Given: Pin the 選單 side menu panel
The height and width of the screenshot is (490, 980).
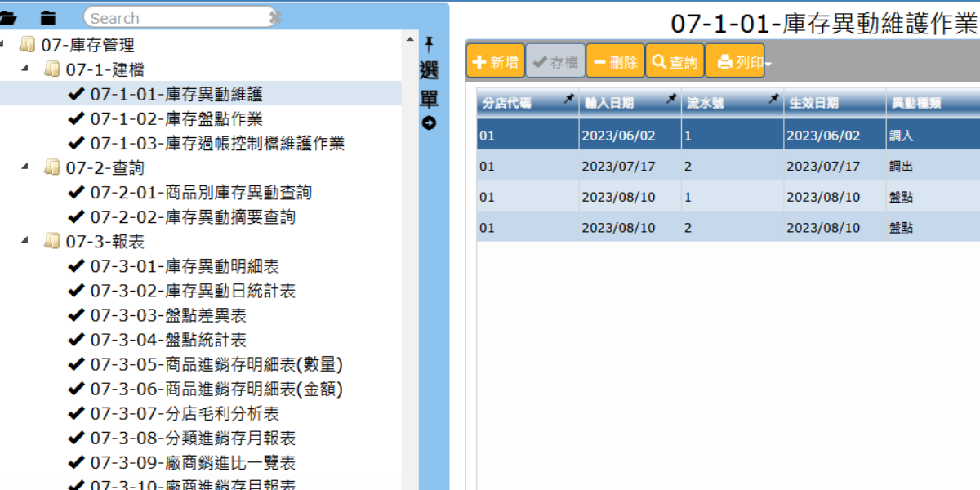Looking at the screenshot, I should [x=429, y=45].
